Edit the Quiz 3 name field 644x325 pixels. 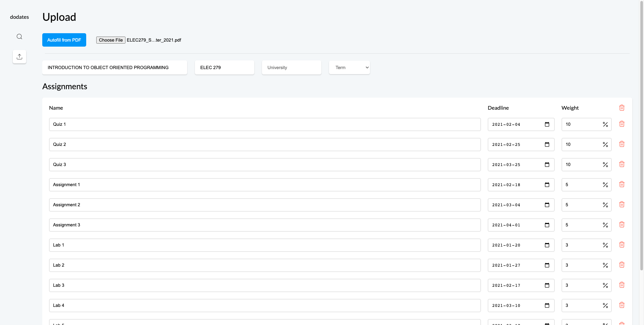click(x=265, y=165)
